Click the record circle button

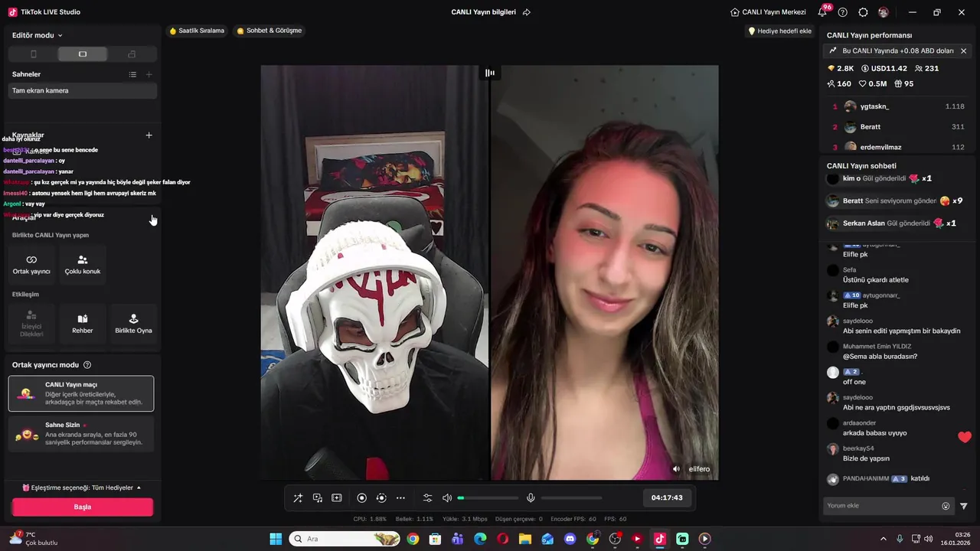point(362,498)
